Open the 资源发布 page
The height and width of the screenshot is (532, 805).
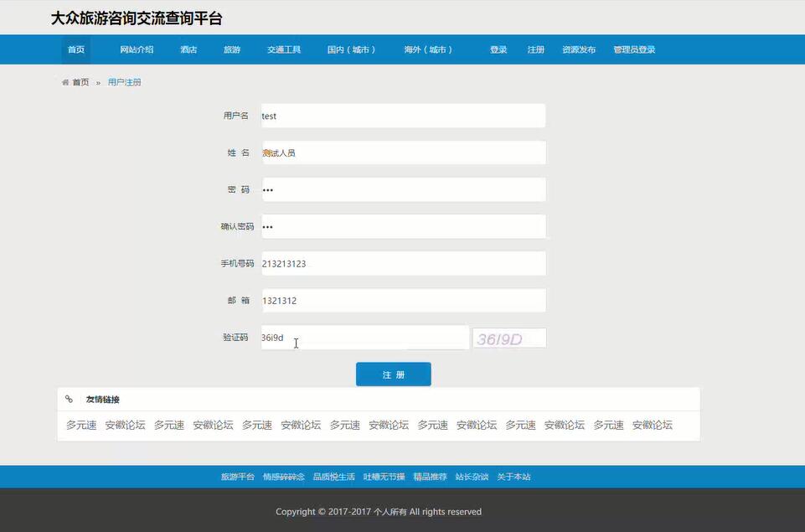(x=579, y=49)
